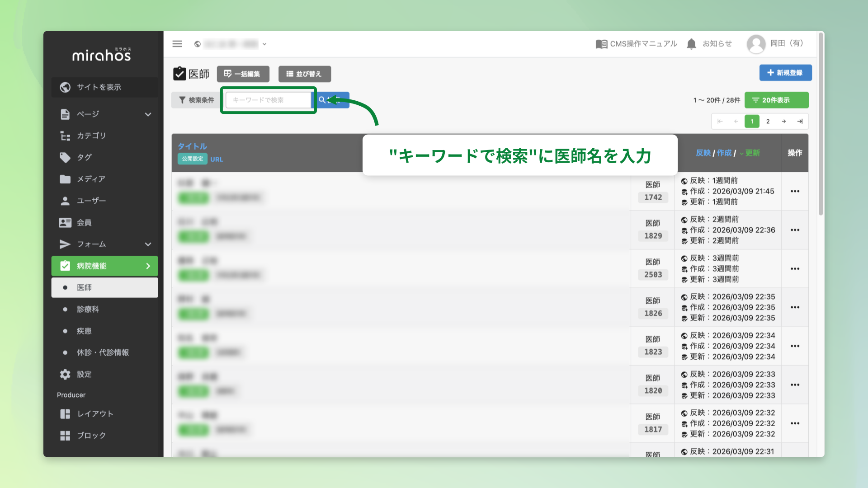Open ユーザー in the sidebar
The height and width of the screenshot is (488, 868).
pyautogui.click(x=105, y=201)
